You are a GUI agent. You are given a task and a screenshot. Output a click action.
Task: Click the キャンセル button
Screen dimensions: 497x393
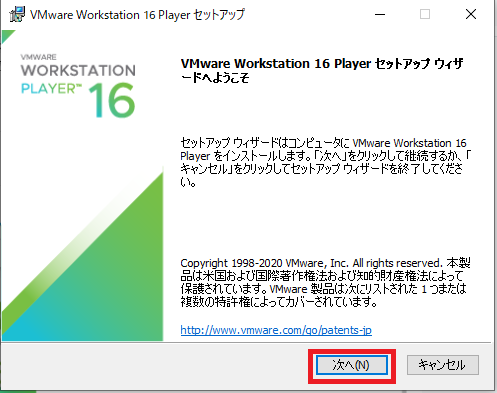(x=443, y=365)
